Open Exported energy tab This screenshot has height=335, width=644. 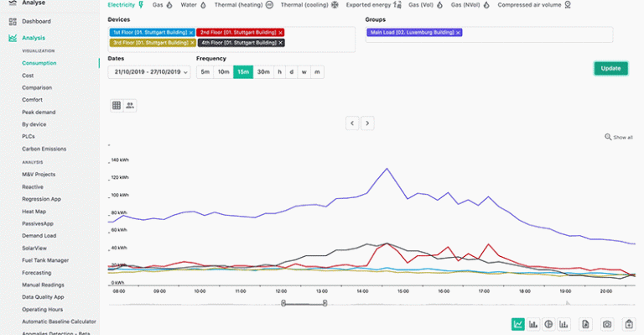click(x=373, y=5)
